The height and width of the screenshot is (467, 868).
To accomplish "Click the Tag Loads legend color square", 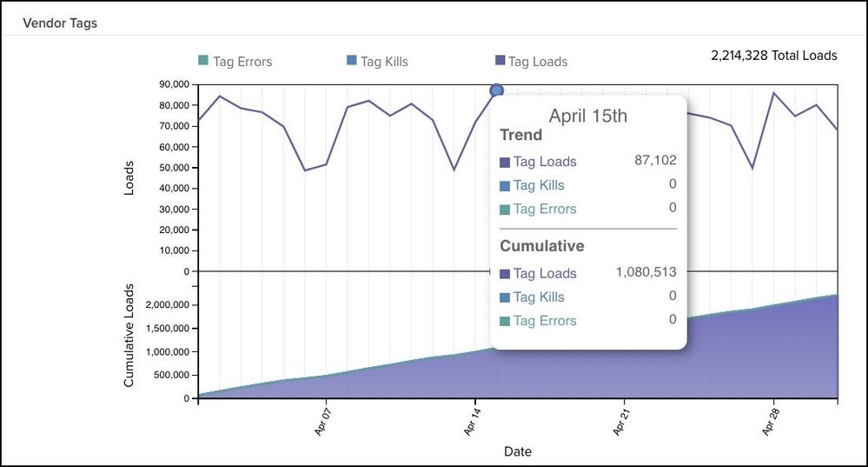I will coord(500,61).
